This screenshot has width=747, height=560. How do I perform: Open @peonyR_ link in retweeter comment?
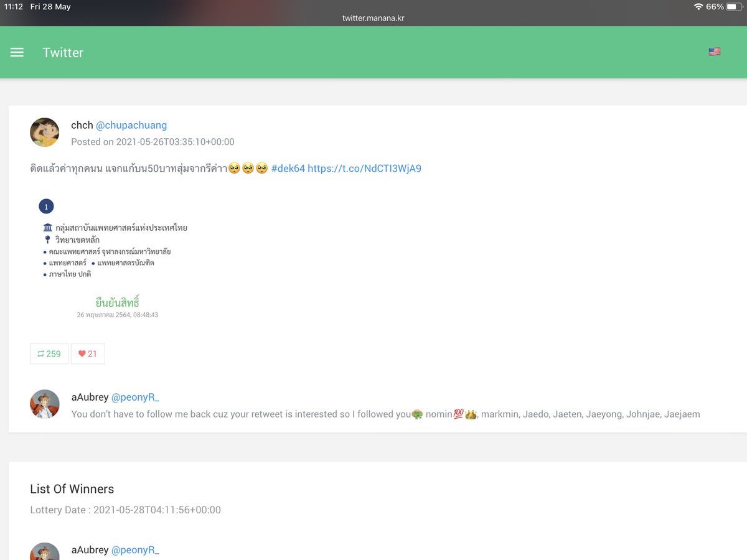(x=135, y=397)
